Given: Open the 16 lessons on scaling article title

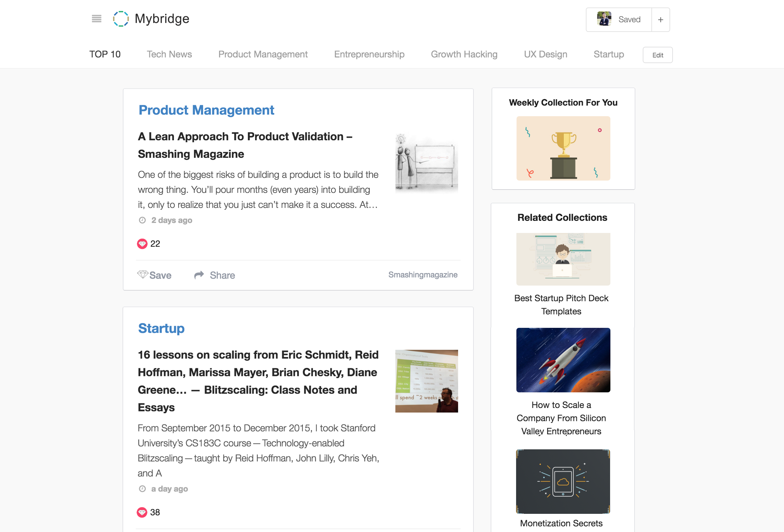Looking at the screenshot, I should coord(258,381).
